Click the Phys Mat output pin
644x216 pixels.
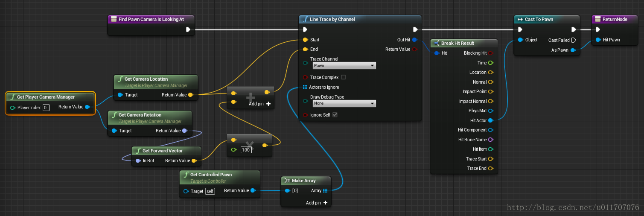tap(490, 111)
